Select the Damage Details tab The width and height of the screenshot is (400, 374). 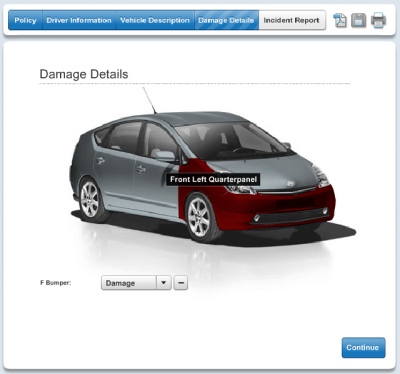226,20
